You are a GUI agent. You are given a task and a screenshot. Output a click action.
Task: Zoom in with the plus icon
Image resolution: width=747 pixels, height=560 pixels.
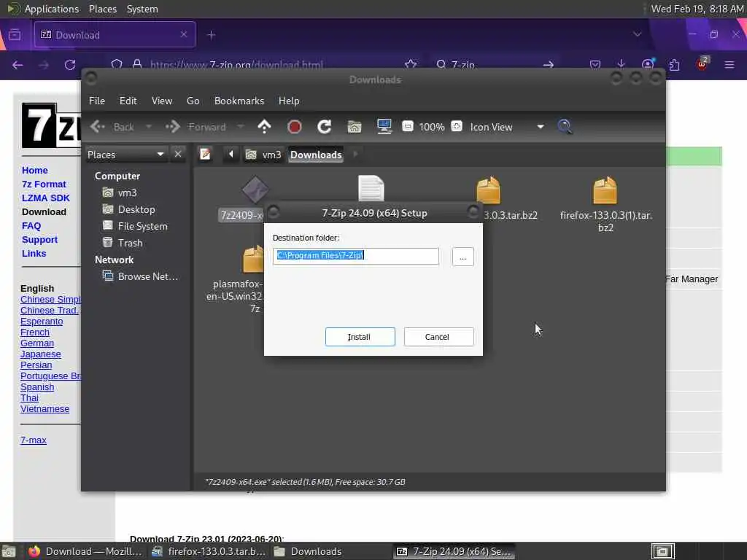(457, 126)
